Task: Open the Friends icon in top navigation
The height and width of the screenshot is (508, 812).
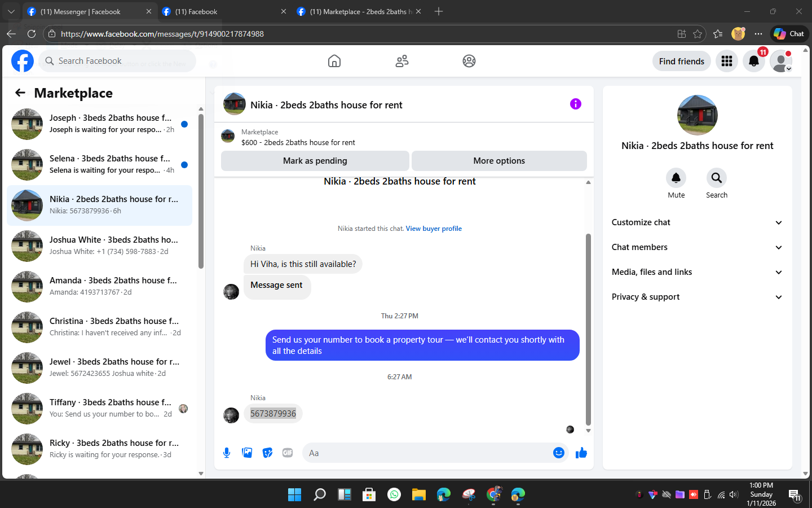Action: [x=402, y=61]
